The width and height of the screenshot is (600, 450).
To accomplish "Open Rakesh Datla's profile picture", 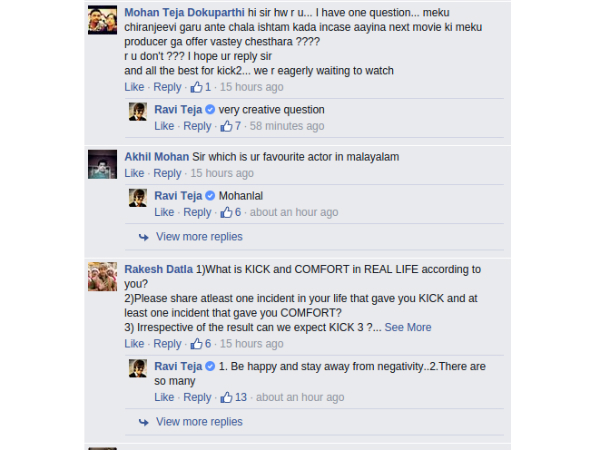I will pyautogui.click(x=103, y=277).
